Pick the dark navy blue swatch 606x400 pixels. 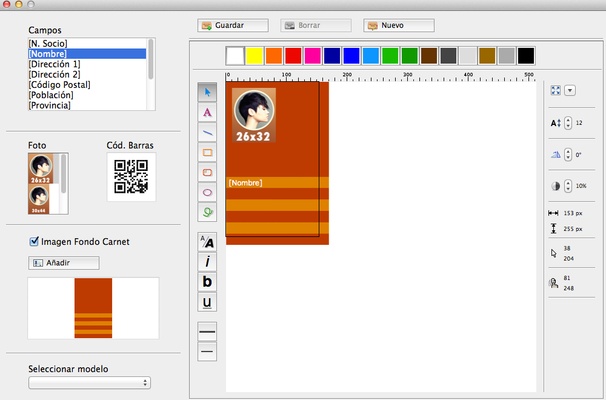332,56
